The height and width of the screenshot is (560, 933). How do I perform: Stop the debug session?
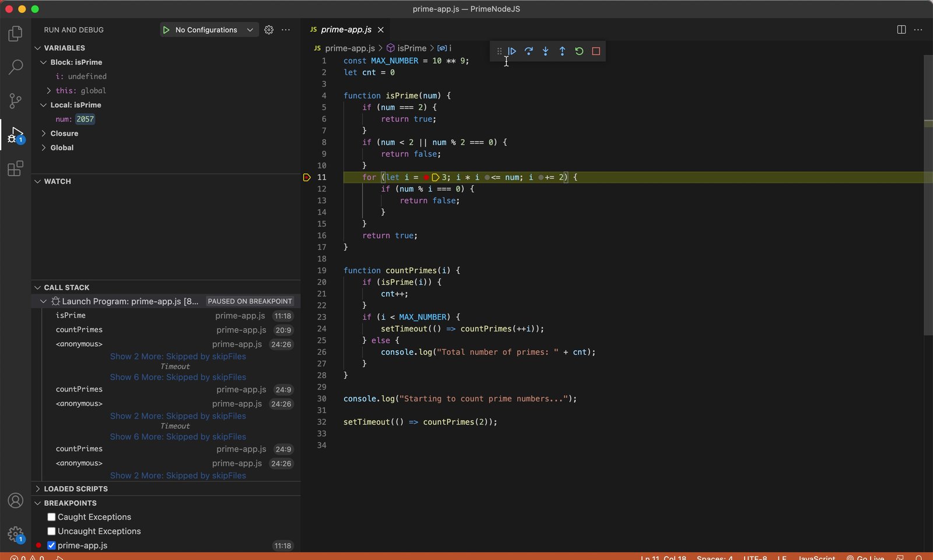pos(596,51)
